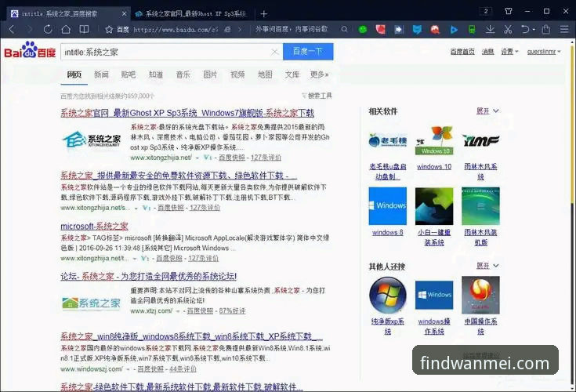The width and height of the screenshot is (576, 392).
Task: Open the 设置 dropdown at top right
Action: [x=509, y=52]
